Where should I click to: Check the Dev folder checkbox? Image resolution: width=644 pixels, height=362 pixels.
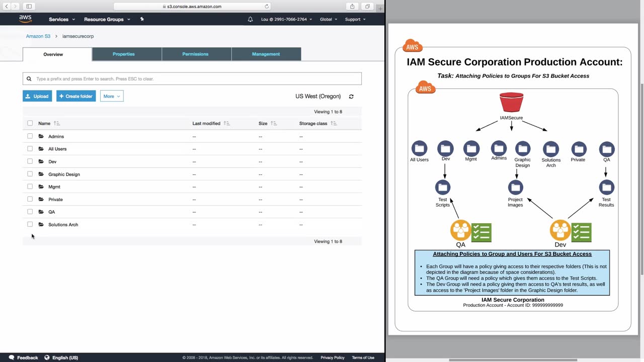click(30, 161)
